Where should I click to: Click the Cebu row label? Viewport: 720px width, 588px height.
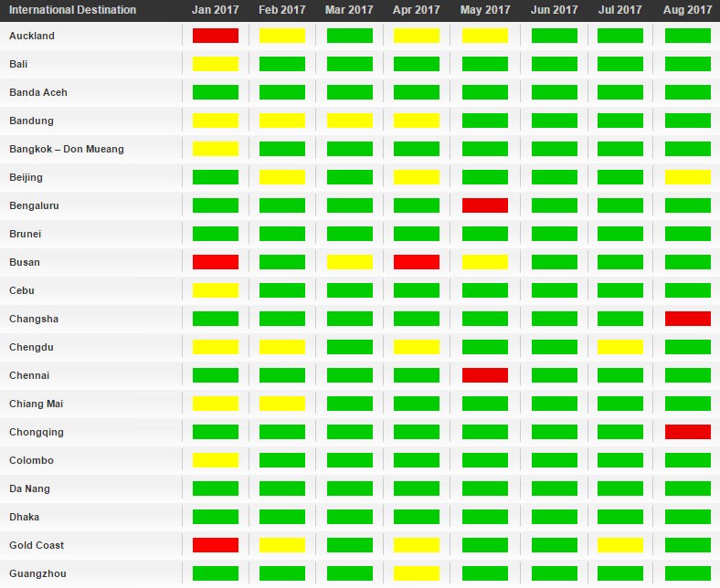tap(22, 290)
